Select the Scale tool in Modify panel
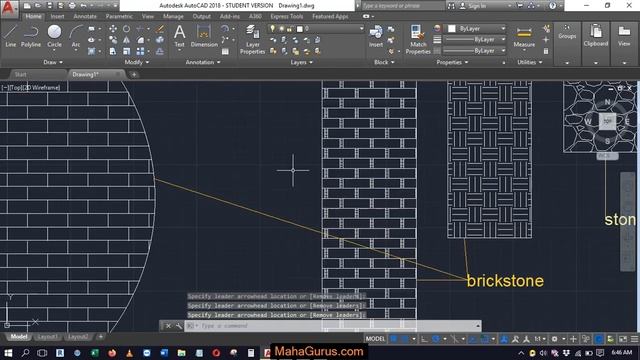Viewport: 640px width, 360px height. pos(127,51)
